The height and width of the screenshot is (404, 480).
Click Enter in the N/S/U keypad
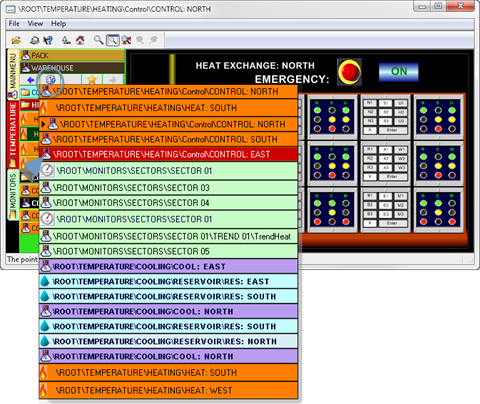[393, 130]
